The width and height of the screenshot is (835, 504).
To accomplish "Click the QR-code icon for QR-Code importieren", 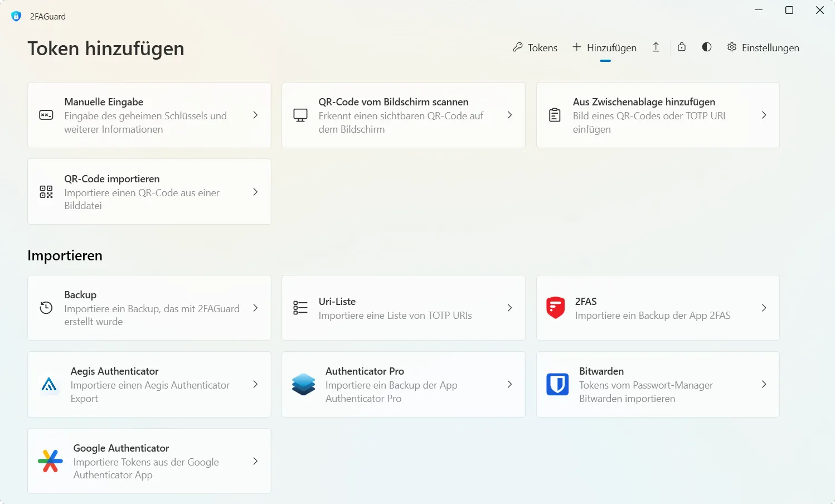I will pos(46,192).
